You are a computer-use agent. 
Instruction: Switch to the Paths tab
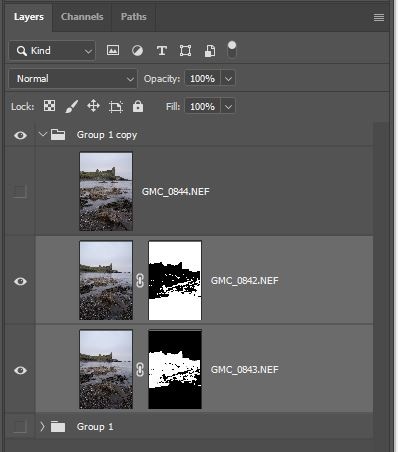134,17
